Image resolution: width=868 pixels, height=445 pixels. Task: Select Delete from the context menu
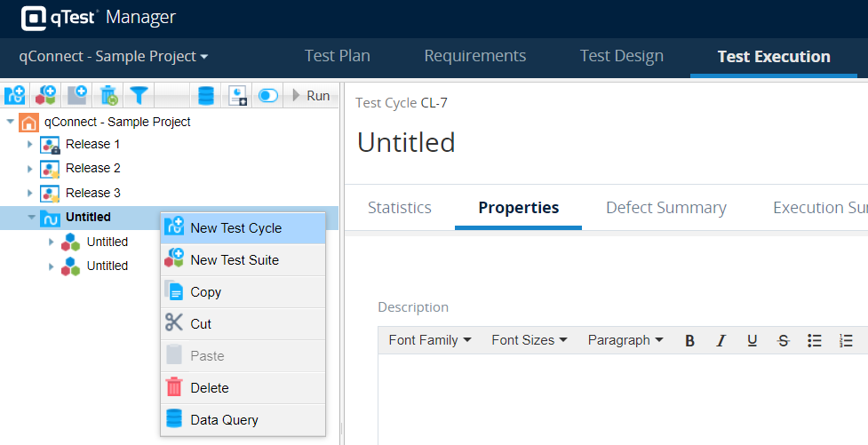pos(210,388)
